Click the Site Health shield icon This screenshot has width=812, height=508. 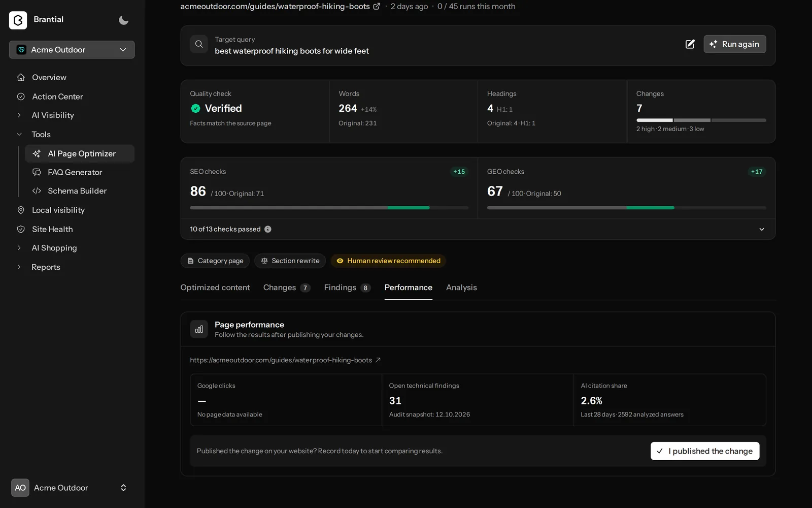(x=21, y=229)
